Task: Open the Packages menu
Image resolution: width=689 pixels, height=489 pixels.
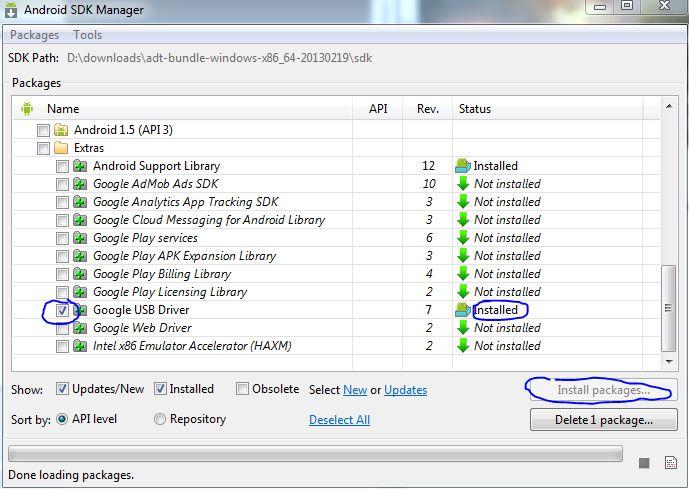Action: coord(34,35)
